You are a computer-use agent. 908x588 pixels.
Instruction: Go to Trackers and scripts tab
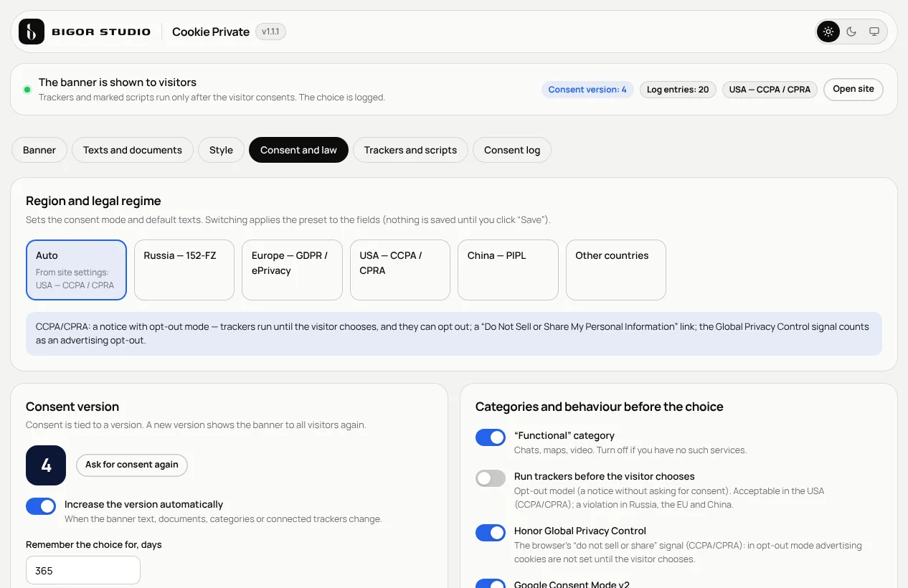click(410, 150)
